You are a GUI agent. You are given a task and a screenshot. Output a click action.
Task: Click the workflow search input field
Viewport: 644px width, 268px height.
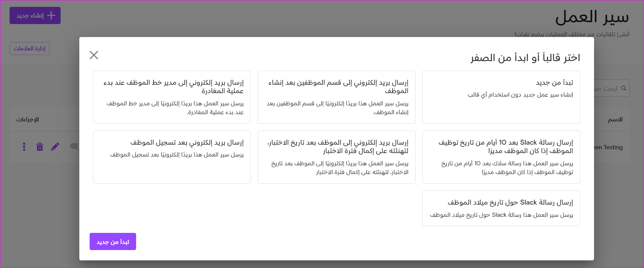[x=606, y=89]
